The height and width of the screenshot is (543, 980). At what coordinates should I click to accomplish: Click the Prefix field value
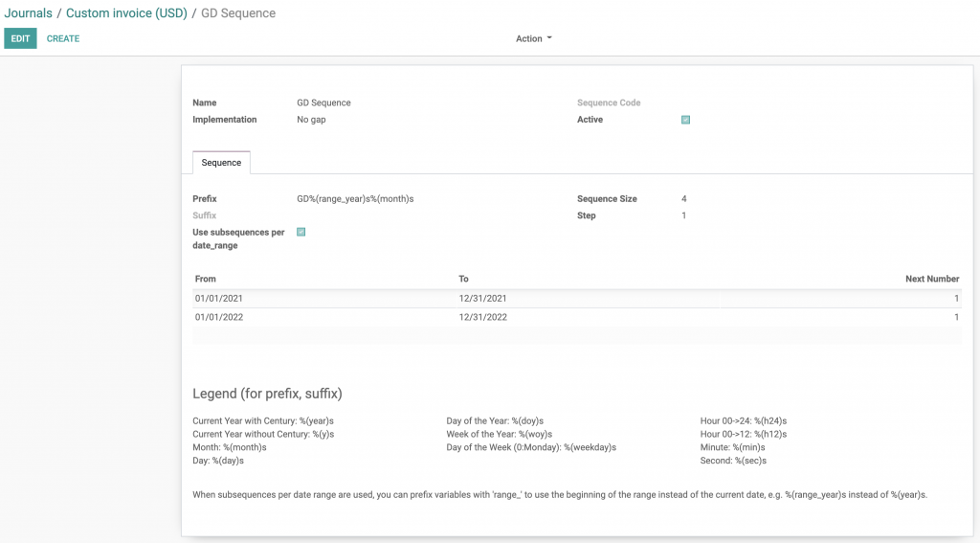click(x=355, y=199)
